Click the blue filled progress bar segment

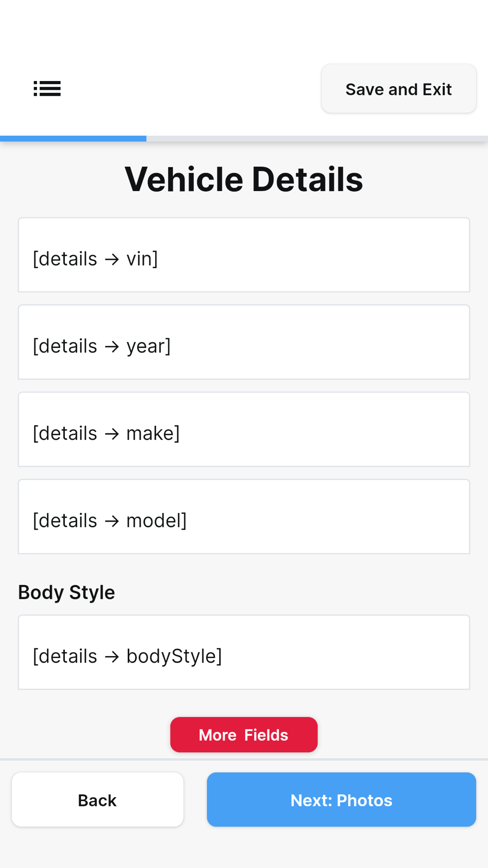(x=73, y=139)
